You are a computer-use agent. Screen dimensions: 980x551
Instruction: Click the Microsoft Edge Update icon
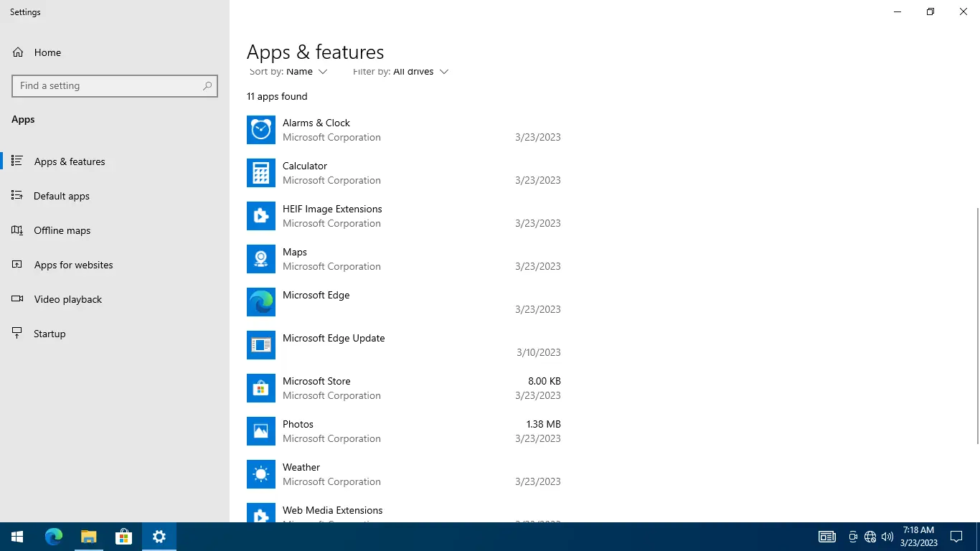(261, 345)
